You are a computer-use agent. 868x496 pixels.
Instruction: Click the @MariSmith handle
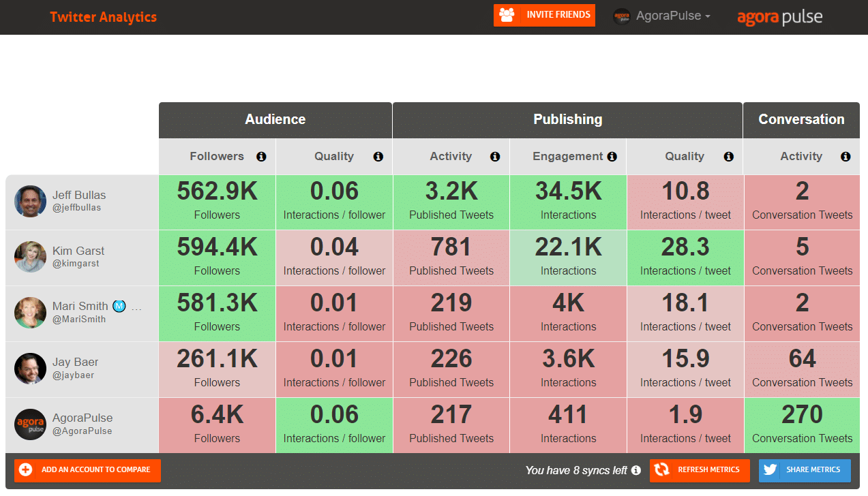[79, 320]
